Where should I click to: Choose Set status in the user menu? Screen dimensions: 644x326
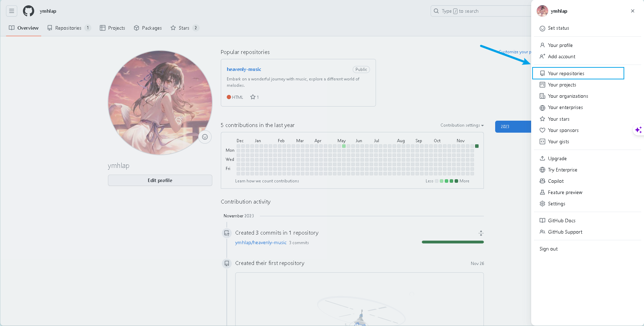[x=558, y=28]
